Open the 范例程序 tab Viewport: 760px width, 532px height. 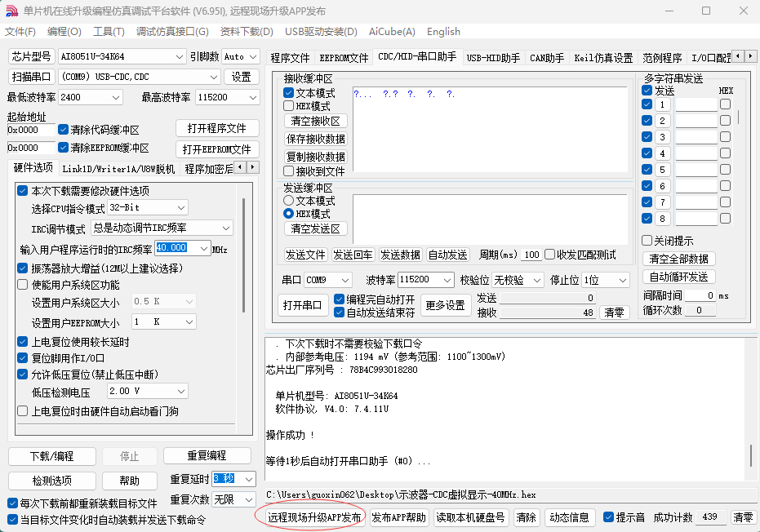point(662,58)
